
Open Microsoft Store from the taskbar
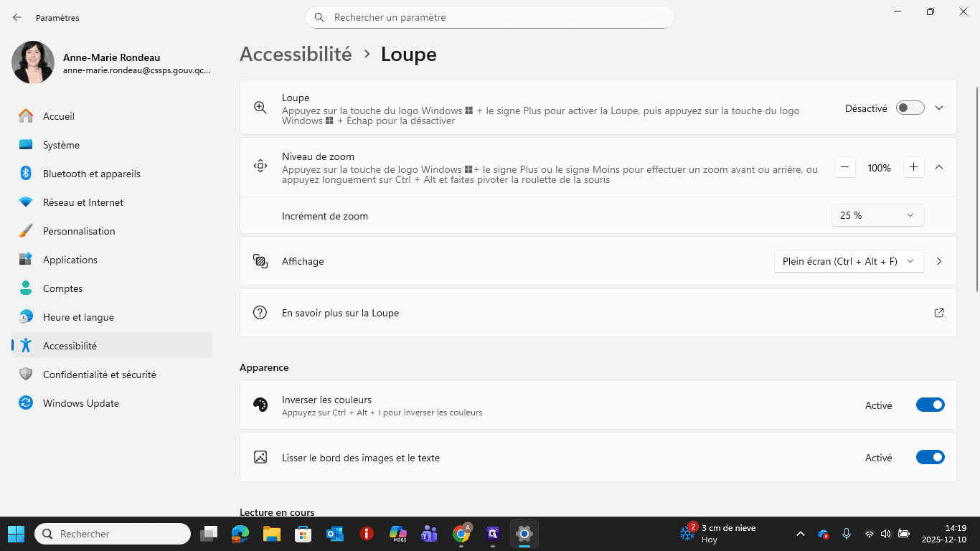[303, 534]
